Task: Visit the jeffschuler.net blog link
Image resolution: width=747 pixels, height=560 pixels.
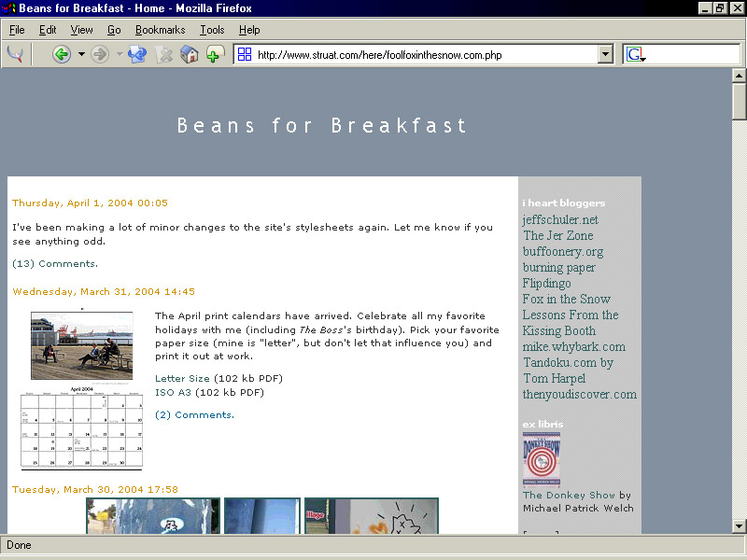Action: click(x=560, y=220)
